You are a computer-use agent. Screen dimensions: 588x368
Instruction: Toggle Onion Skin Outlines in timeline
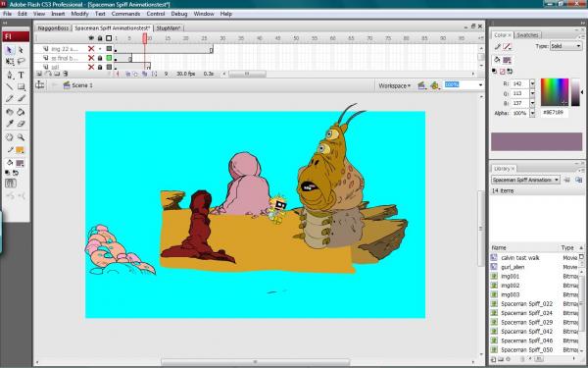136,74
